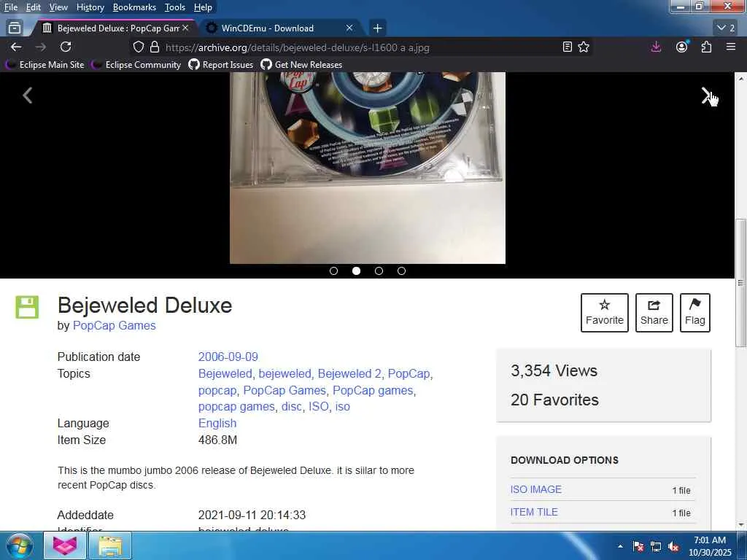
Task: Show site security padlock info
Action: click(155, 47)
